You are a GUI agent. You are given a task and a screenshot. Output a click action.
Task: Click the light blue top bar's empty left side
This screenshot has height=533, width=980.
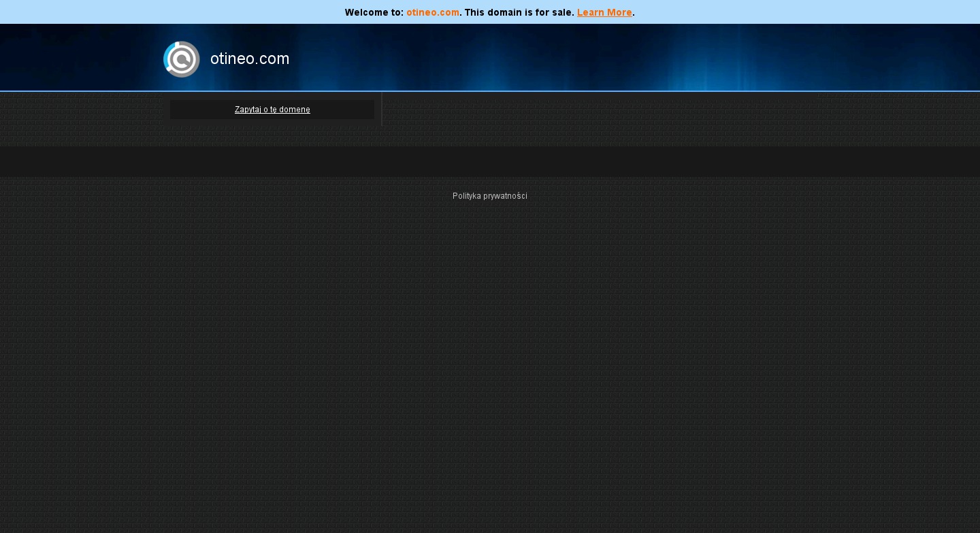point(136,12)
